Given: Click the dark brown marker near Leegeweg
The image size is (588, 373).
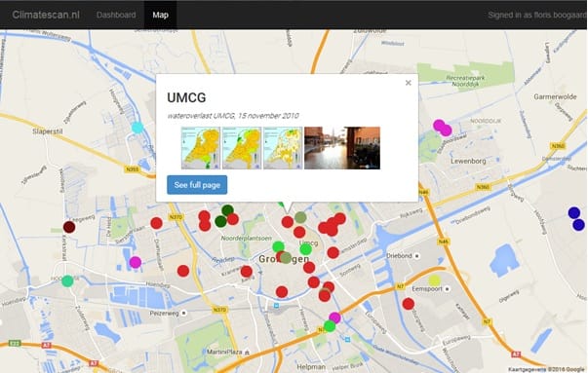Looking at the screenshot, I should [69, 227].
